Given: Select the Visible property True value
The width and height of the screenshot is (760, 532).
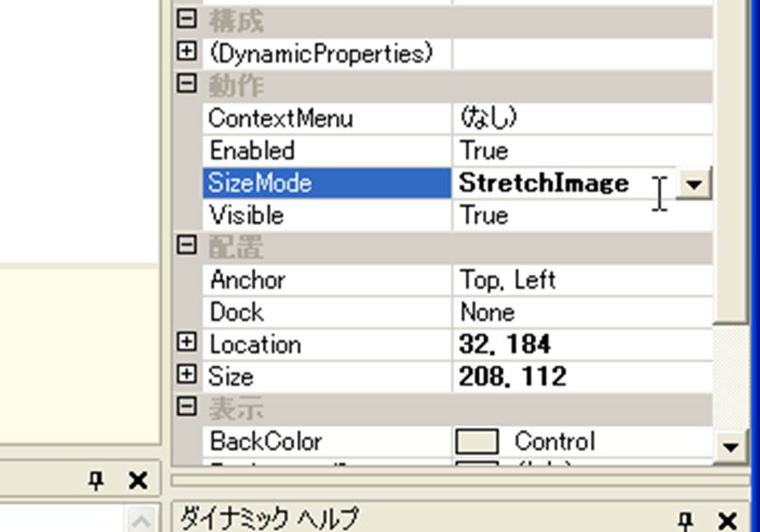Looking at the screenshot, I should click(x=484, y=215).
